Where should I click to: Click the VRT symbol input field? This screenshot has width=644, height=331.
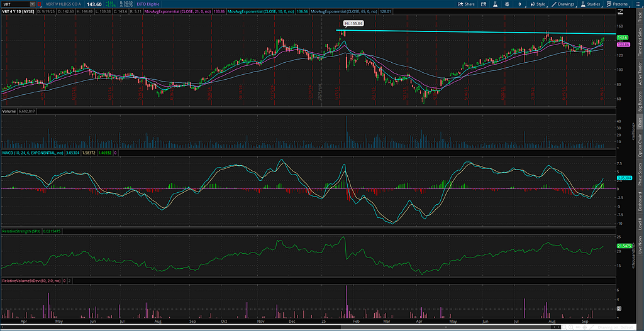coord(15,4)
